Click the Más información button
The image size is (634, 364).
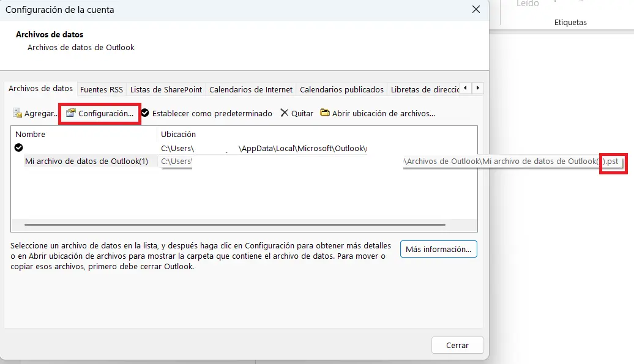438,249
